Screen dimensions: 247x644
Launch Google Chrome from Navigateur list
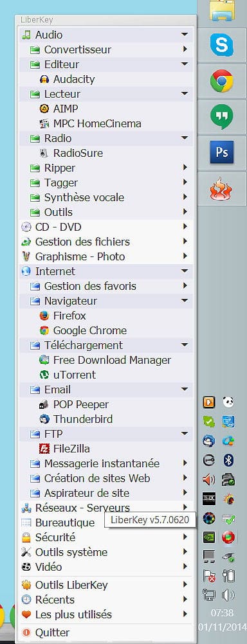[105, 330]
